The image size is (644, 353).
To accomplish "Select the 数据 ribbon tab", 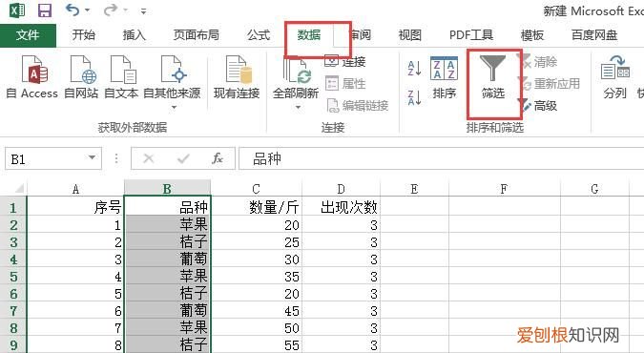I will click(x=309, y=35).
